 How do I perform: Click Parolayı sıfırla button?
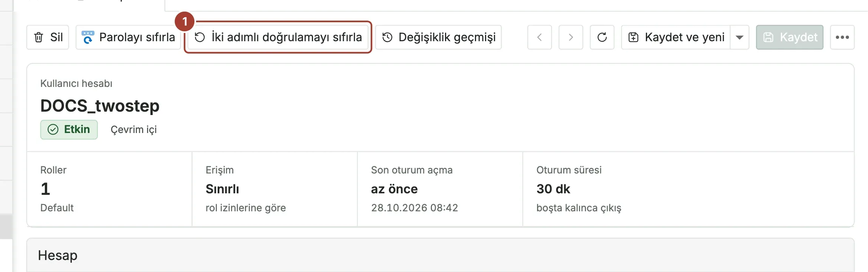tap(128, 37)
